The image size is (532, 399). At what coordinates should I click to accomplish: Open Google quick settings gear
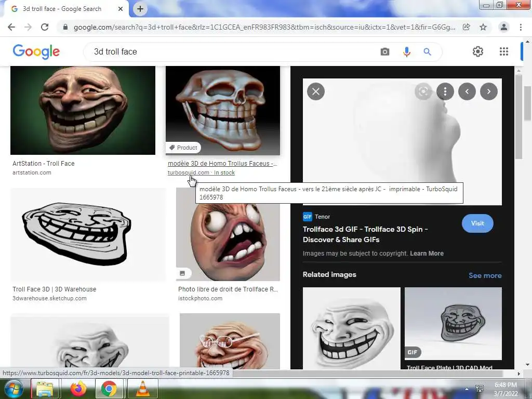coord(478,51)
